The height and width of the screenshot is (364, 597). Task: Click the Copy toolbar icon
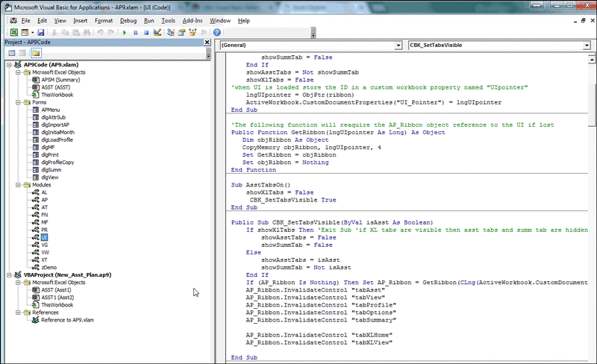[x=65, y=32]
